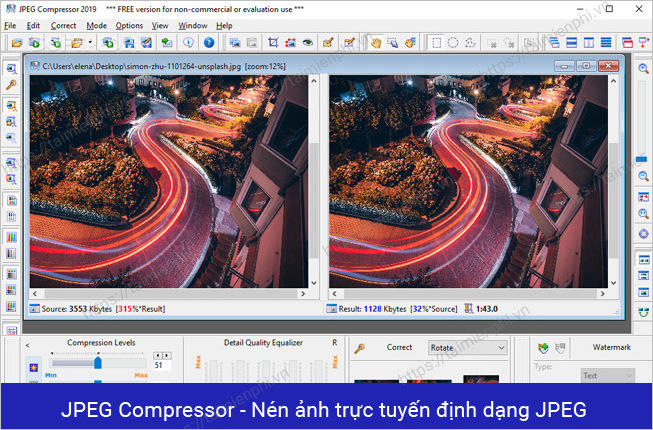The height and width of the screenshot is (430, 653).
Task: Open the Correct menu
Action: tap(63, 25)
